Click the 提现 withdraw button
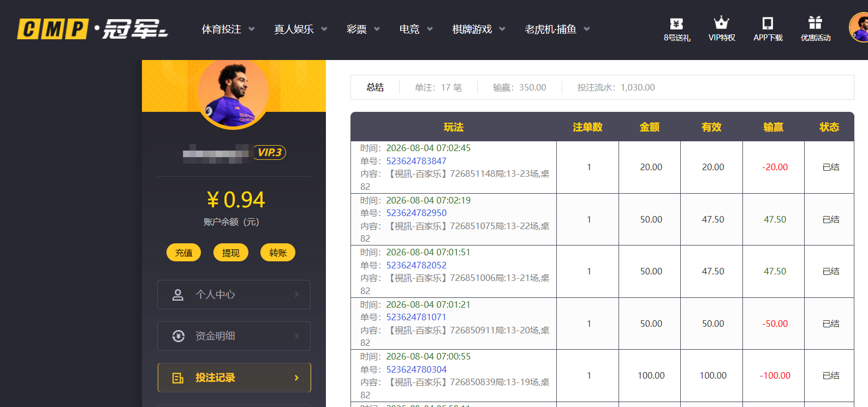 coord(231,253)
